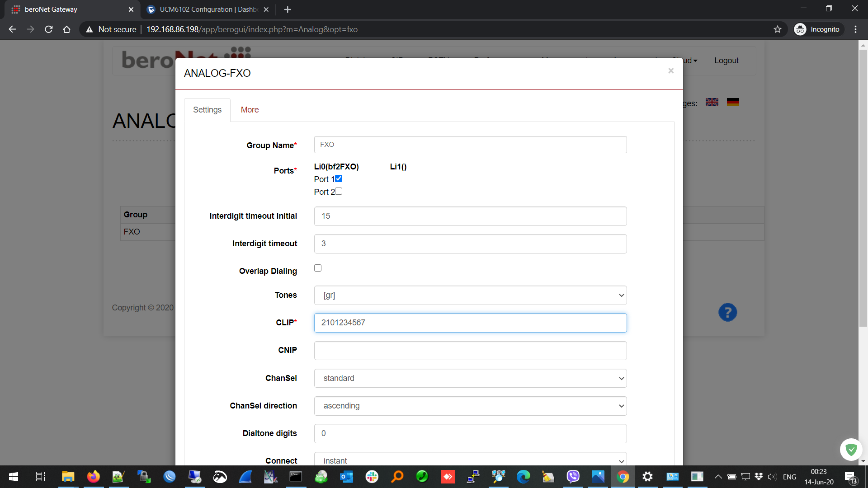Click into the CNIP input field

tap(470, 351)
